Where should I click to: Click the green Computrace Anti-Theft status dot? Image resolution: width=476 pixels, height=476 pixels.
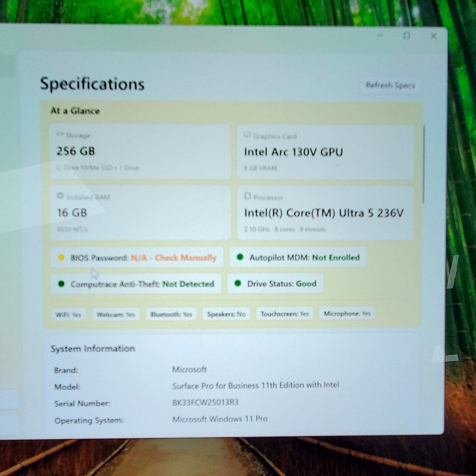tap(61, 284)
